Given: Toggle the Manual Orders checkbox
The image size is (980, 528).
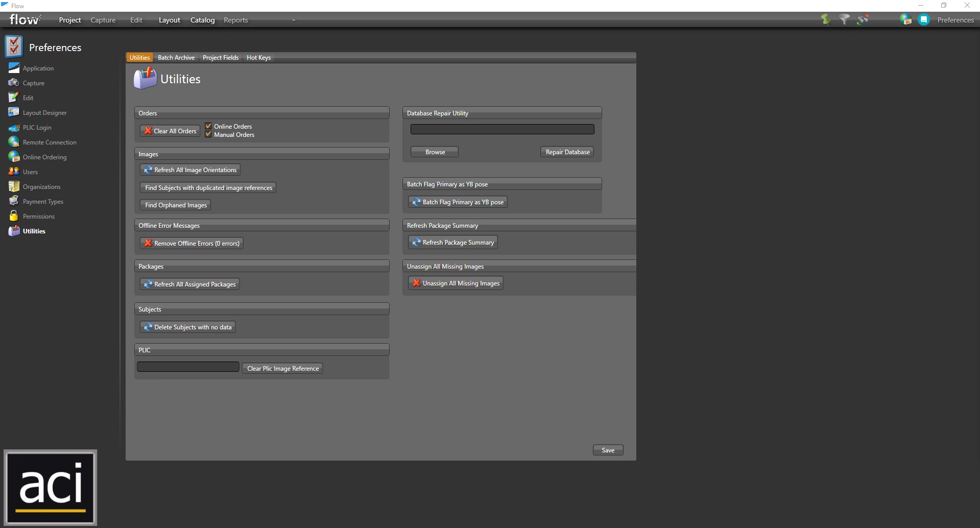Looking at the screenshot, I should pyautogui.click(x=208, y=134).
